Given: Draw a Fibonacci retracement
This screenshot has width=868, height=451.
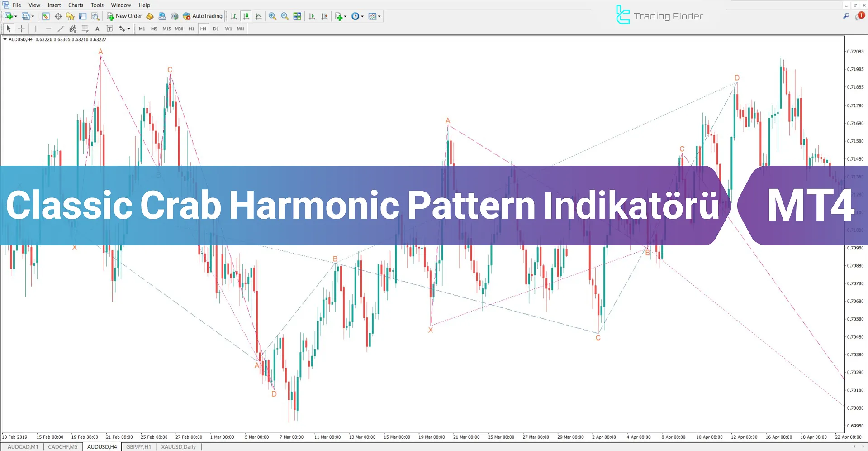Looking at the screenshot, I should [85, 28].
